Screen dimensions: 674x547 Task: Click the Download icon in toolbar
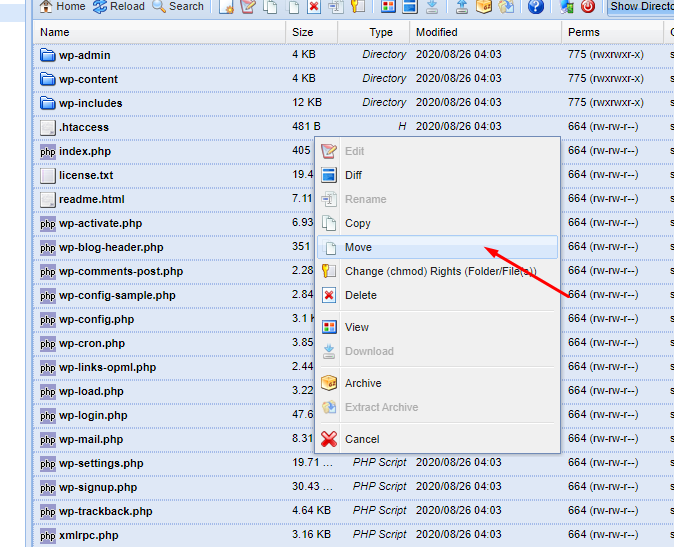pos(432,6)
